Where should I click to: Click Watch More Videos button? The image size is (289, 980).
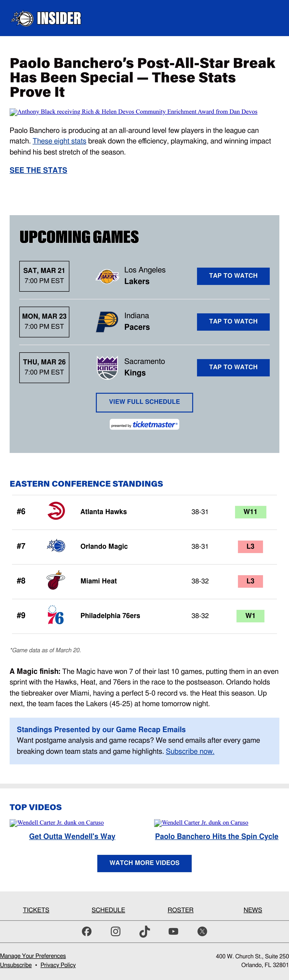tap(144, 863)
